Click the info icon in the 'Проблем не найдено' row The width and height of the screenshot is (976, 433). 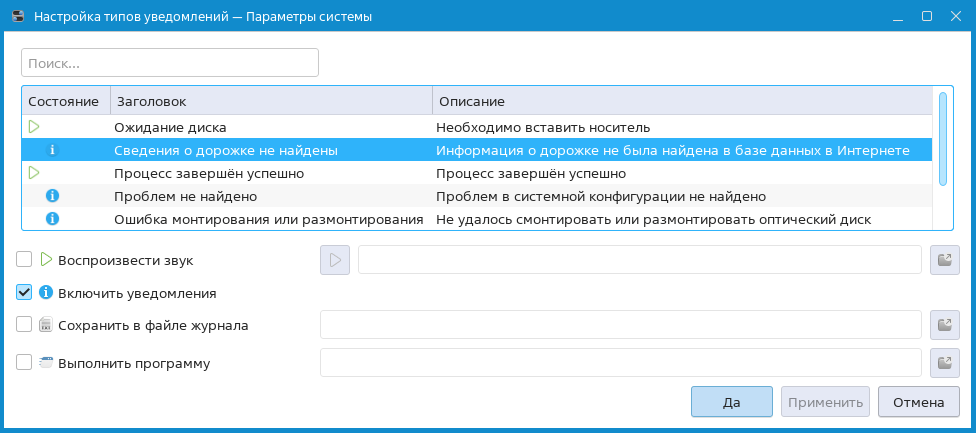tap(54, 196)
